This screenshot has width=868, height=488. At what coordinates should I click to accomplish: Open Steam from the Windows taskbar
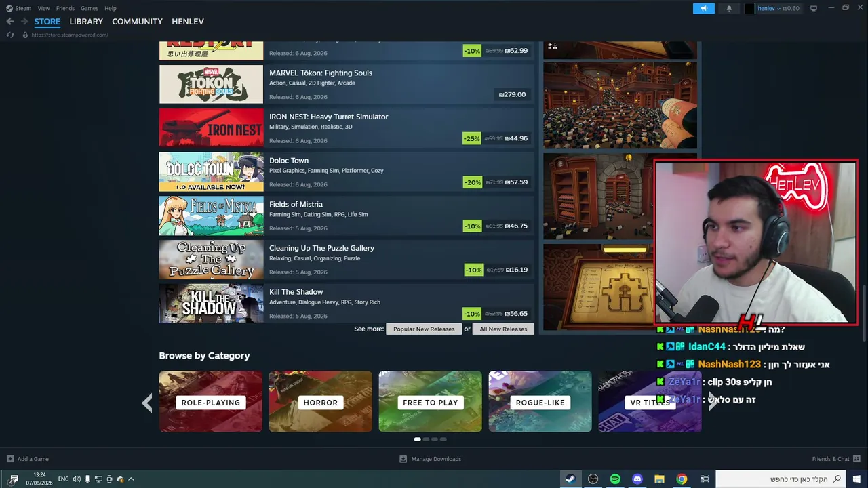[x=571, y=479]
